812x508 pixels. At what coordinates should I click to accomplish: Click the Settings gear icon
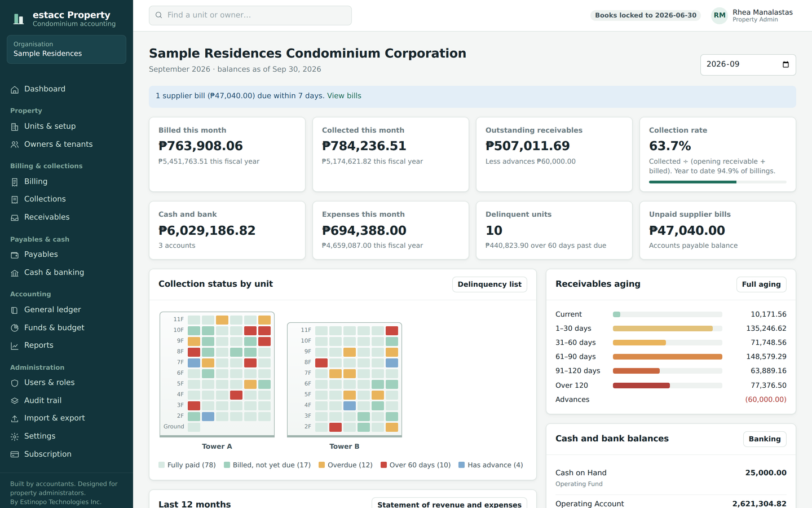15,437
